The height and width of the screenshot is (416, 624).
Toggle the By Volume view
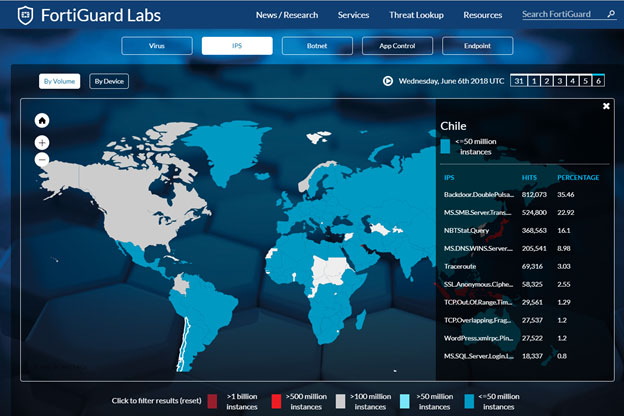60,81
